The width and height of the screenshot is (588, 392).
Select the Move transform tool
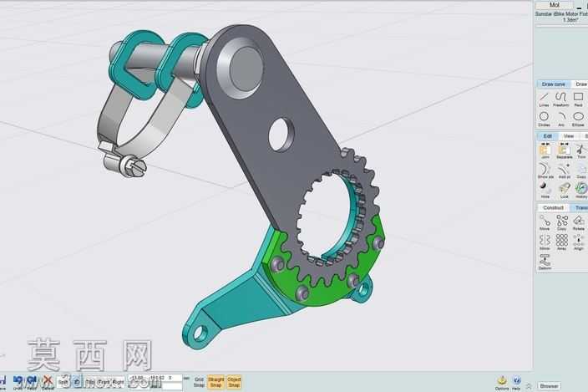[x=545, y=223]
